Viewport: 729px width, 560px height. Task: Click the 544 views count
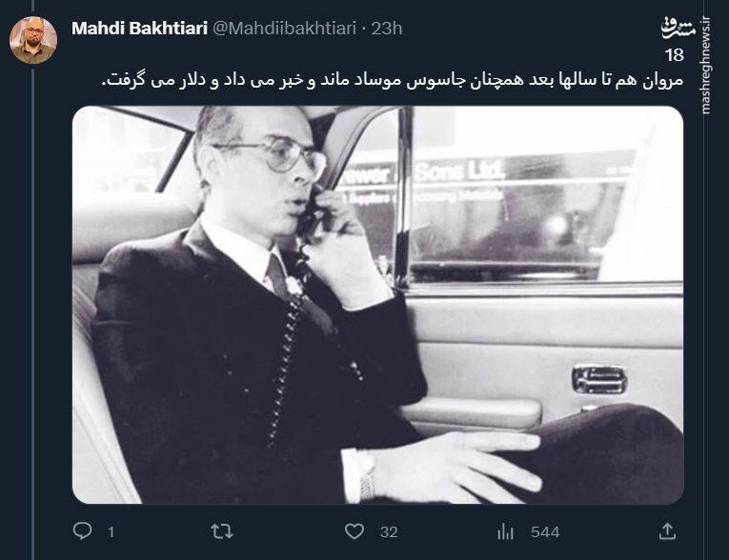click(x=545, y=531)
